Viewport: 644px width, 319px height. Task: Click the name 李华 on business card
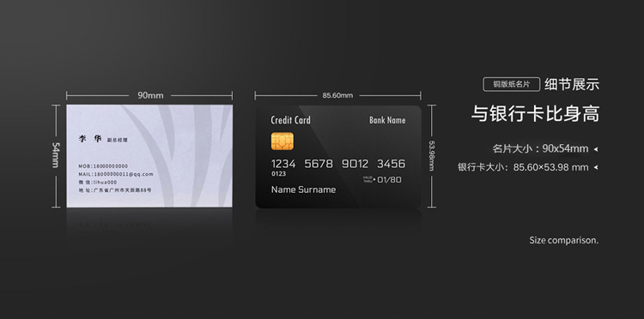90,139
